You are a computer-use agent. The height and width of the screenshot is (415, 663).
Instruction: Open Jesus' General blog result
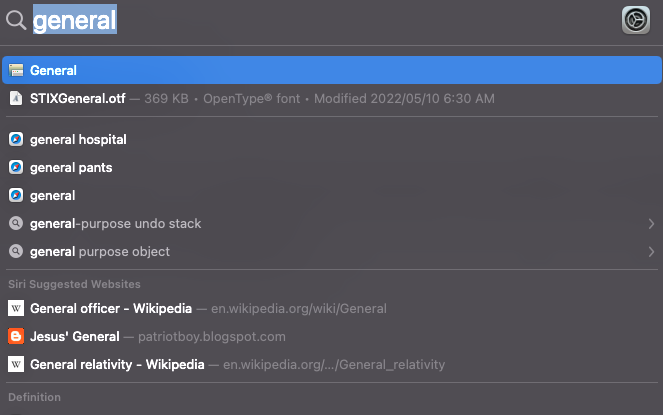(x=332, y=336)
